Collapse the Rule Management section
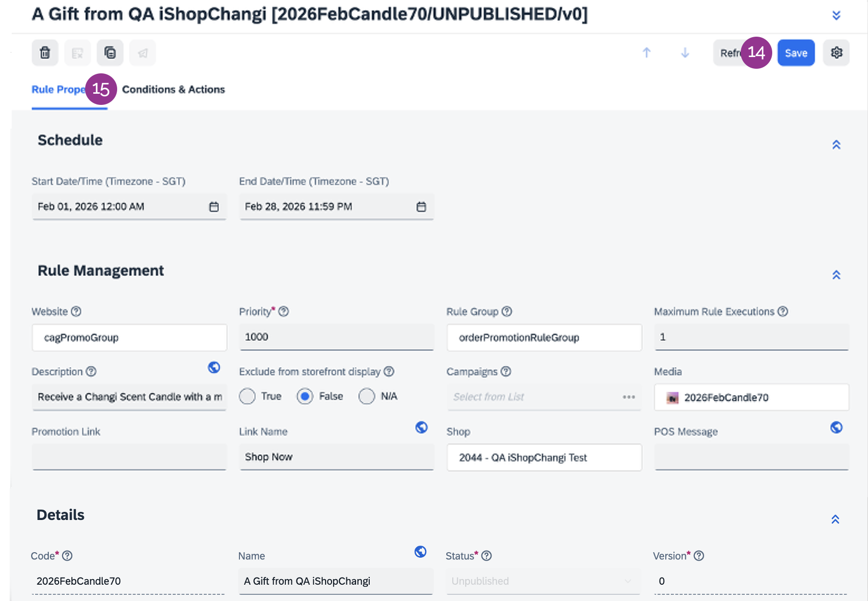Image resolution: width=868 pixels, height=601 pixels. point(836,275)
